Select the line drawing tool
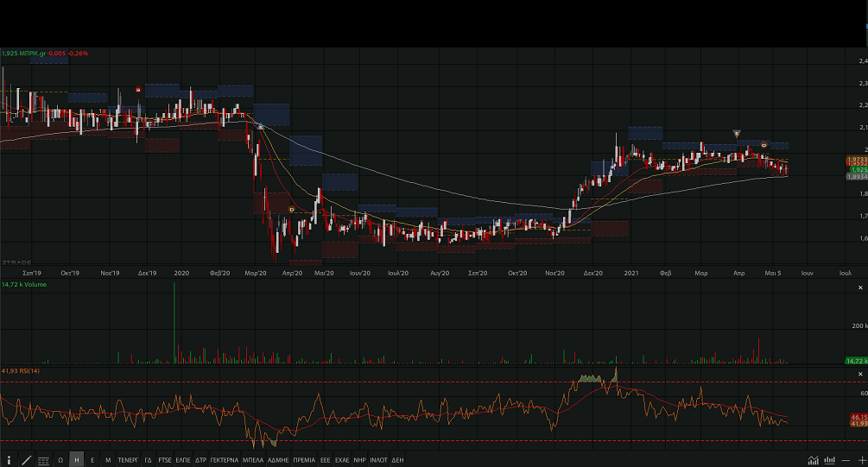Viewport: 868px width, 467px height. click(x=26, y=460)
